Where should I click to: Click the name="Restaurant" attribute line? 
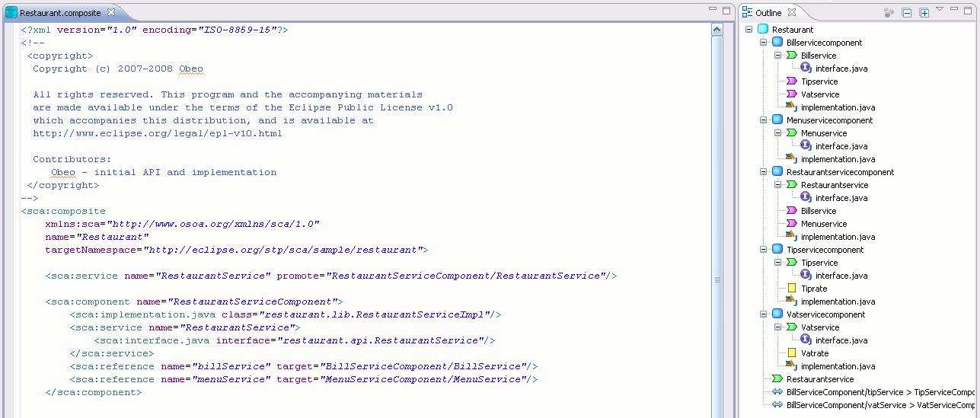click(x=97, y=237)
